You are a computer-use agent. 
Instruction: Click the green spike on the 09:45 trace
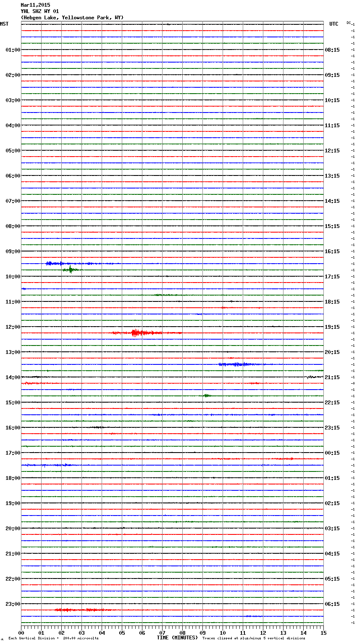pos(71,270)
